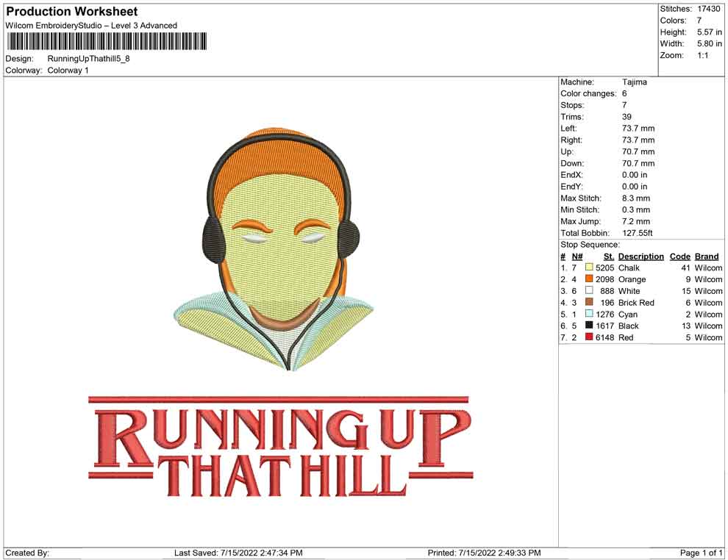The image size is (728, 560).
Task: Click the 'Brand' column header
Action: click(x=707, y=256)
